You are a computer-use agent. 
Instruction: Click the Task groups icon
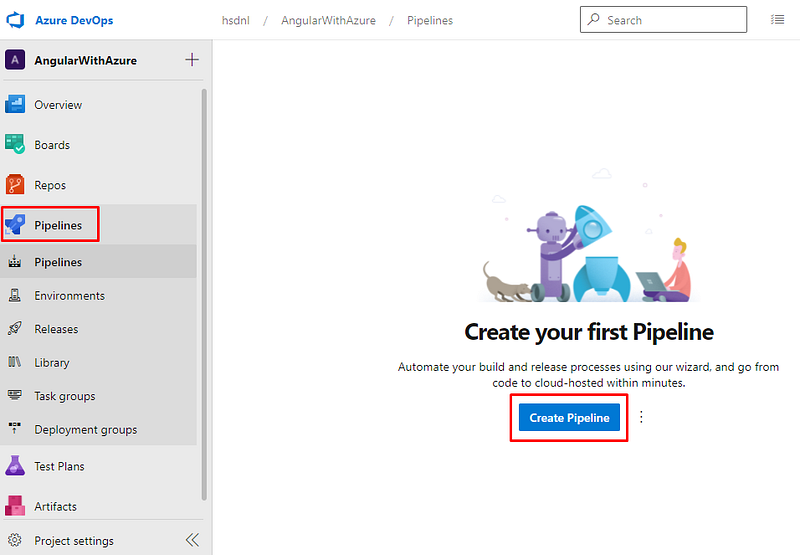[15, 395]
